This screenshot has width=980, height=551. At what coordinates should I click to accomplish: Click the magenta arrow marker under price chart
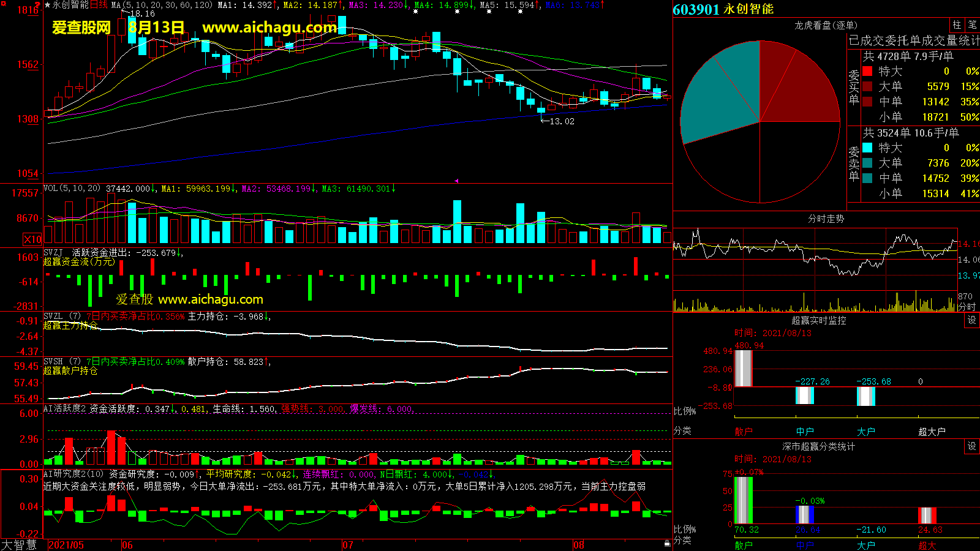456,181
